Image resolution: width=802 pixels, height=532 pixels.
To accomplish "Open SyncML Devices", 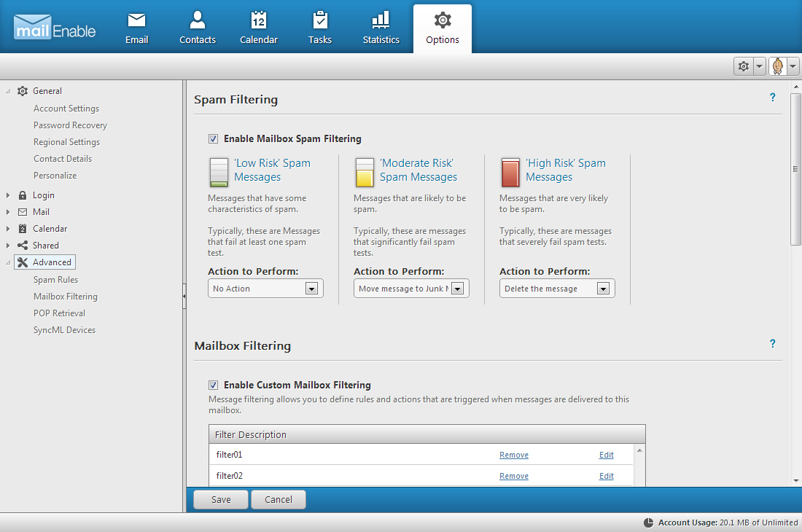I will click(64, 330).
